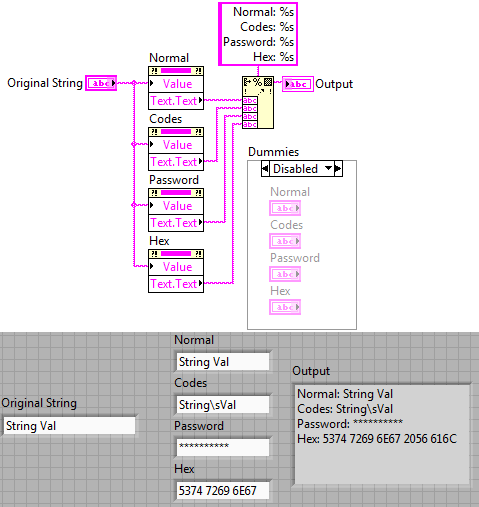Select the Output indicator terminal

coord(298,84)
